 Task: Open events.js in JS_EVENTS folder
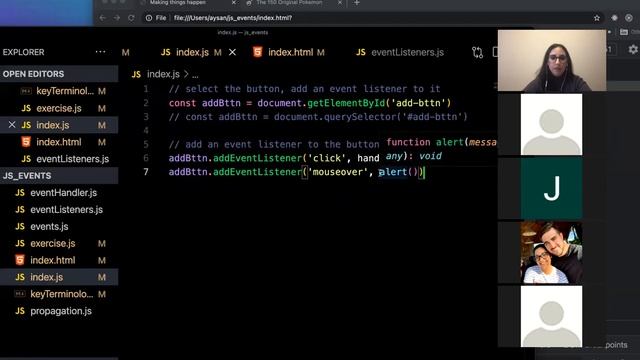pyautogui.click(x=59, y=226)
